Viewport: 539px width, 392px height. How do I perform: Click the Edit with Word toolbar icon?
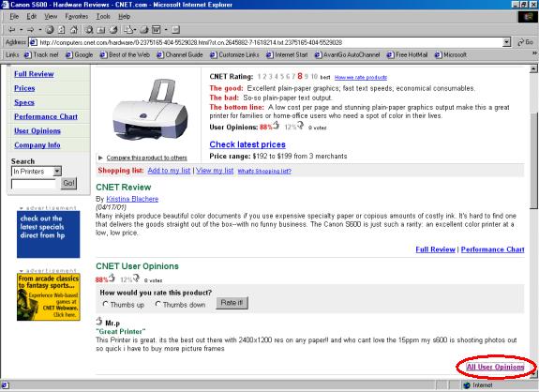click(x=156, y=30)
